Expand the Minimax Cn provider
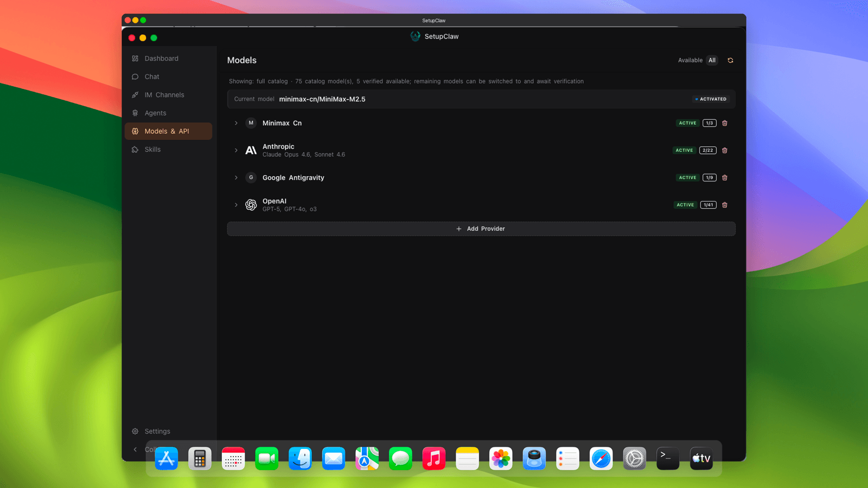The image size is (868, 488). point(236,123)
